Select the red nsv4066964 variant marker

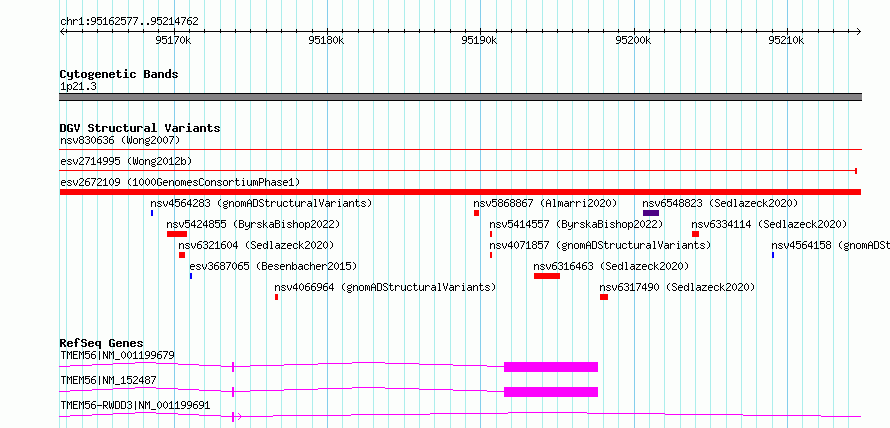click(x=276, y=297)
